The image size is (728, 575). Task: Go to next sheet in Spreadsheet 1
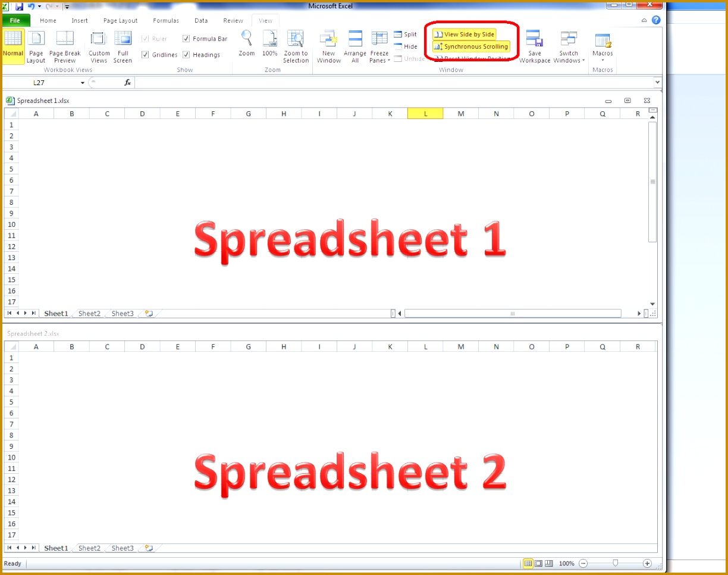[26, 313]
